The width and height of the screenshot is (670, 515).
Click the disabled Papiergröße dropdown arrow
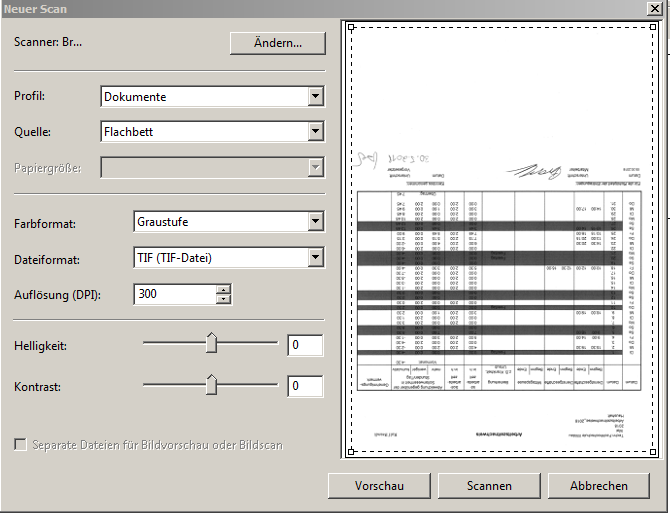click(x=315, y=167)
